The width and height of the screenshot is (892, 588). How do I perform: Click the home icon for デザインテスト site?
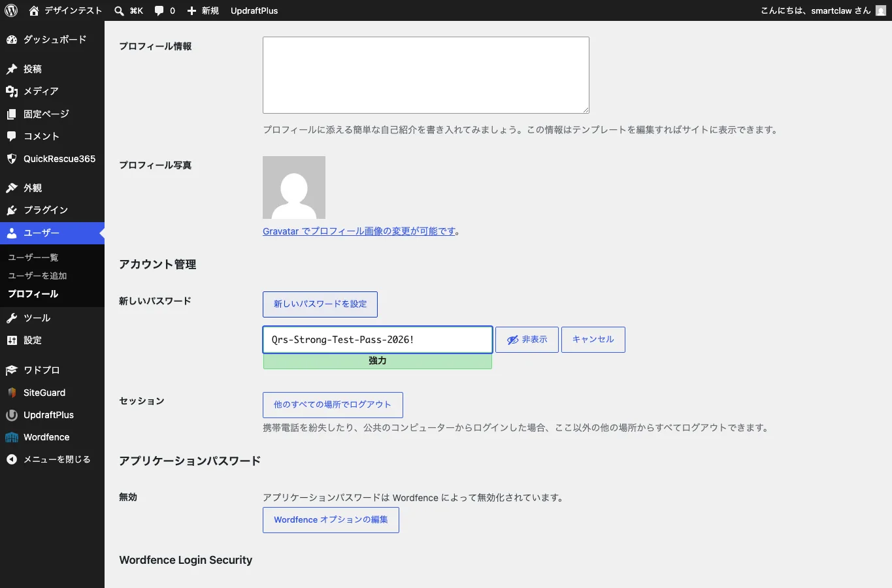[x=34, y=10]
